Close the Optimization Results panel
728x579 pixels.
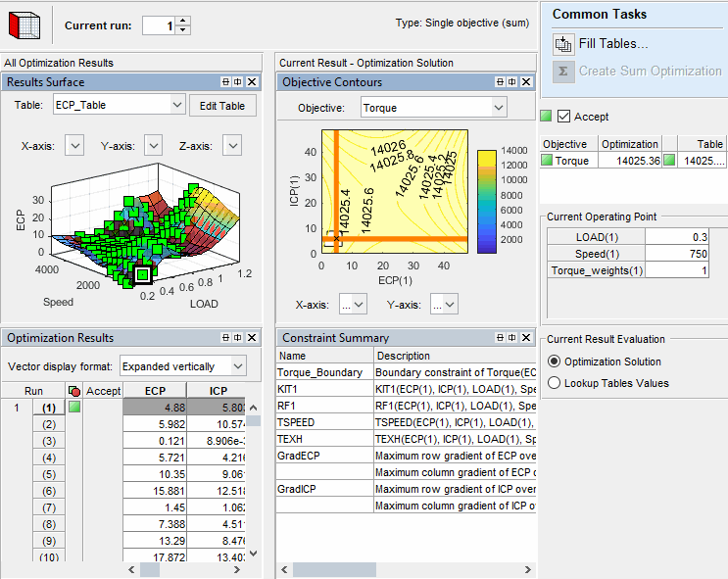[x=252, y=338]
